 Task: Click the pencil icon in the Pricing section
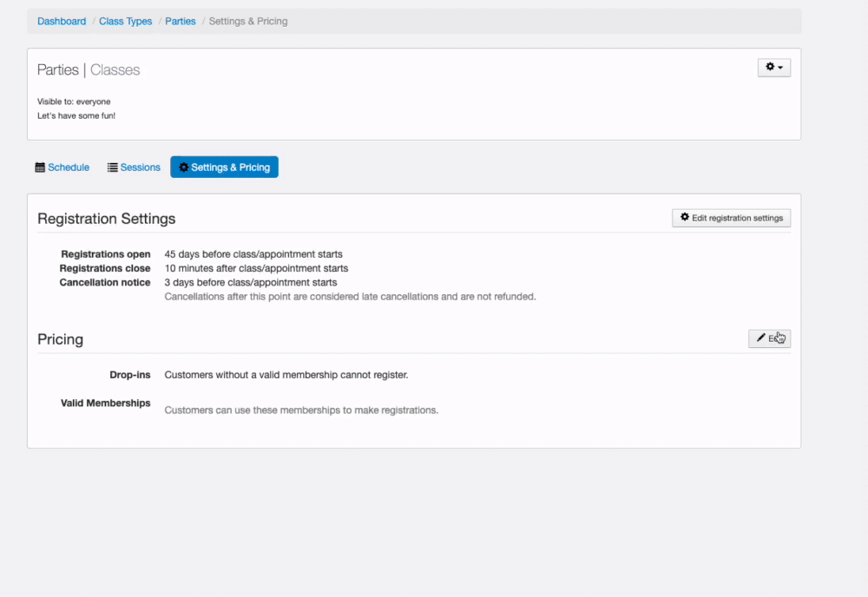pyautogui.click(x=761, y=338)
